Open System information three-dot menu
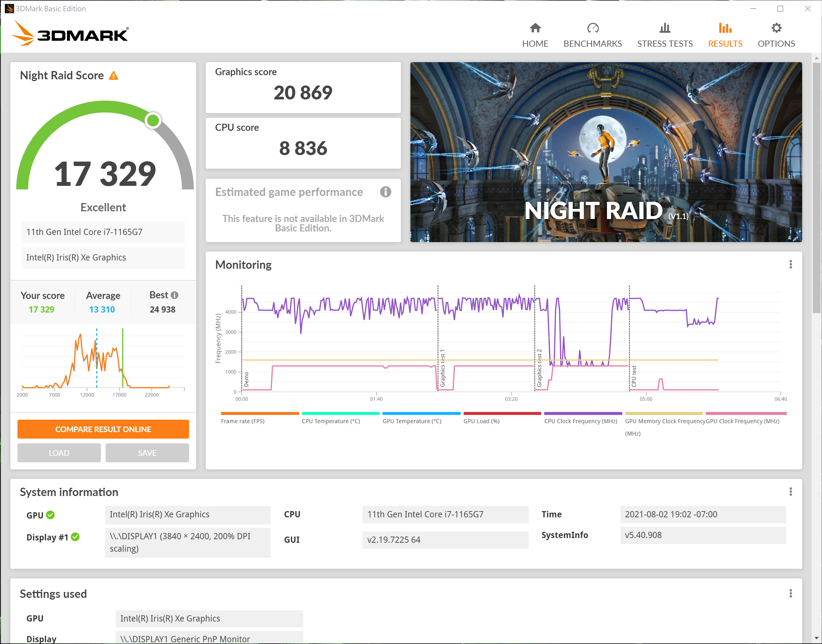The height and width of the screenshot is (644, 822). coord(790,492)
